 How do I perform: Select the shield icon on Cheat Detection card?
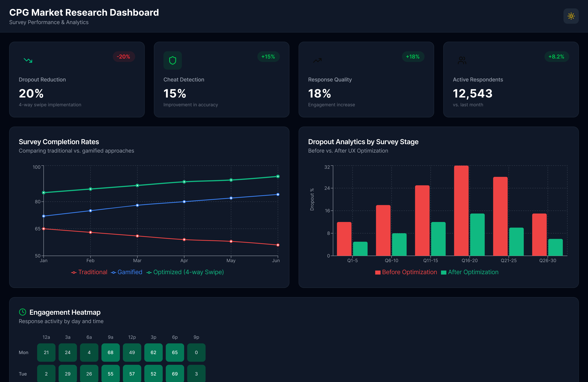point(172,60)
